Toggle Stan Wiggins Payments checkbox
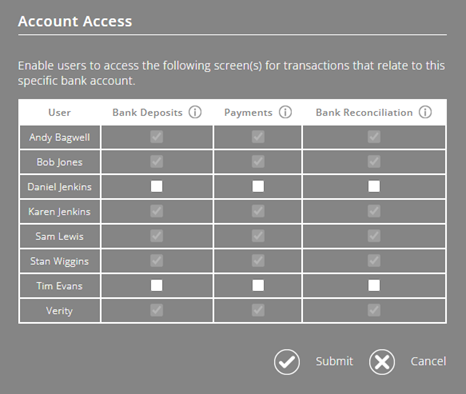 click(x=258, y=261)
